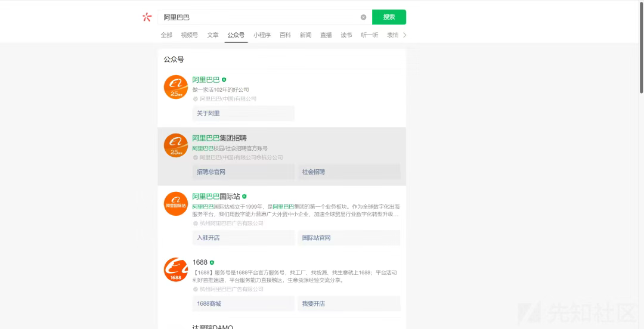Open the 阿里巴巴国际站 account avatar
The image size is (644, 329).
point(176,204)
